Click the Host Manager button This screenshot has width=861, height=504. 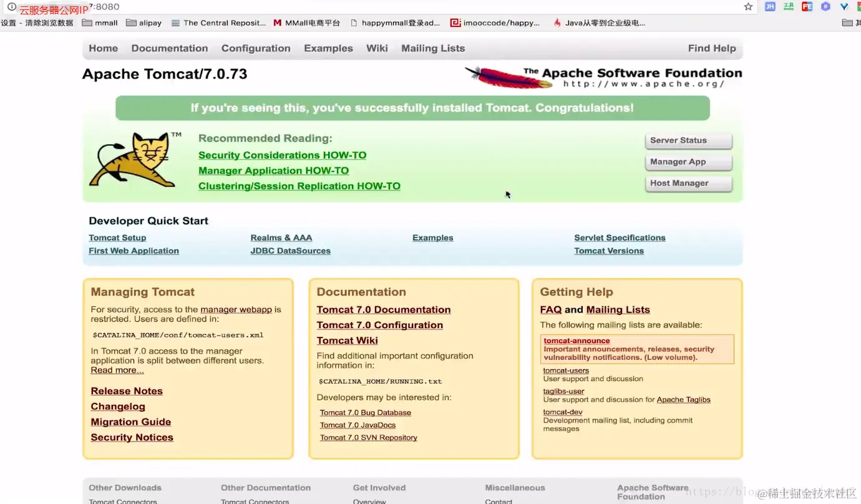[688, 183]
